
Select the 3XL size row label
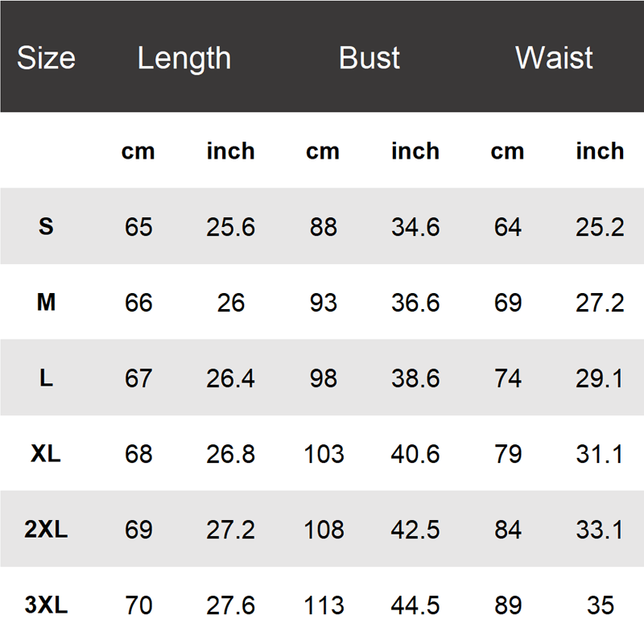pyautogui.click(x=46, y=605)
